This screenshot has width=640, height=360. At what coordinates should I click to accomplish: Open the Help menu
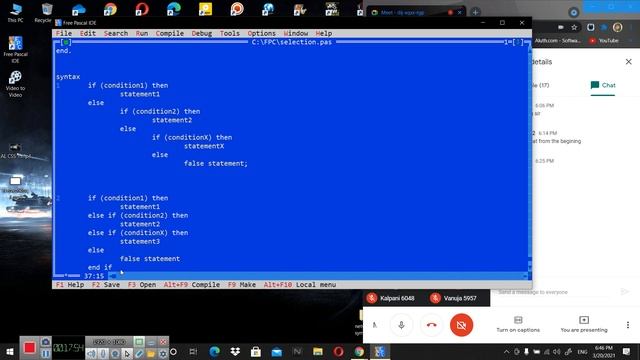(x=324, y=33)
